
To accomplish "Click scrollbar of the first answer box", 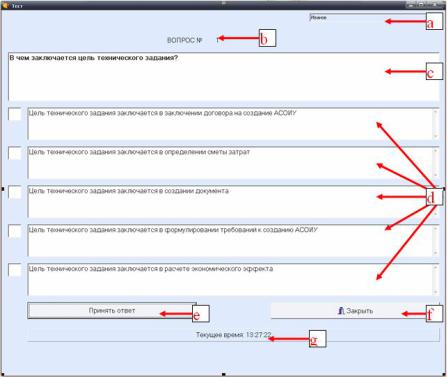I will 435,124.
